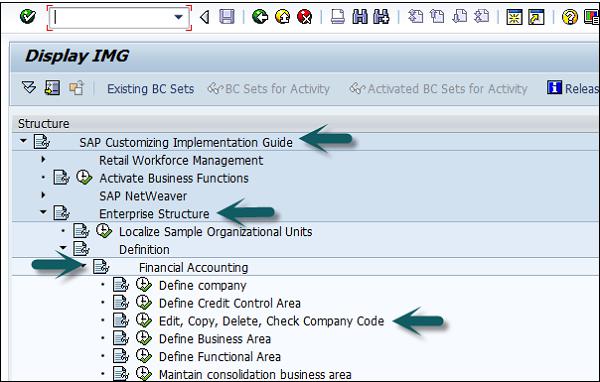Click the position-on-node icon beside Expand All
This screenshot has height=382, width=600.
(x=52, y=88)
